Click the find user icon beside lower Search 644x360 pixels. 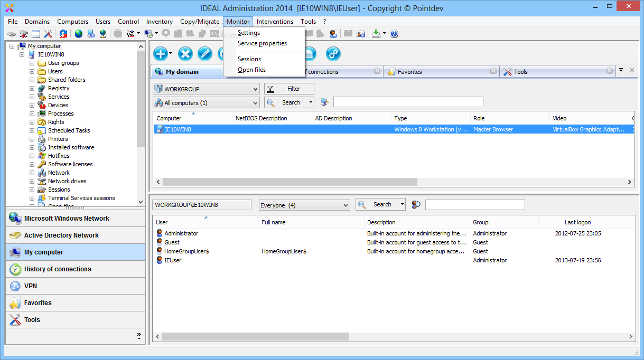tap(416, 205)
